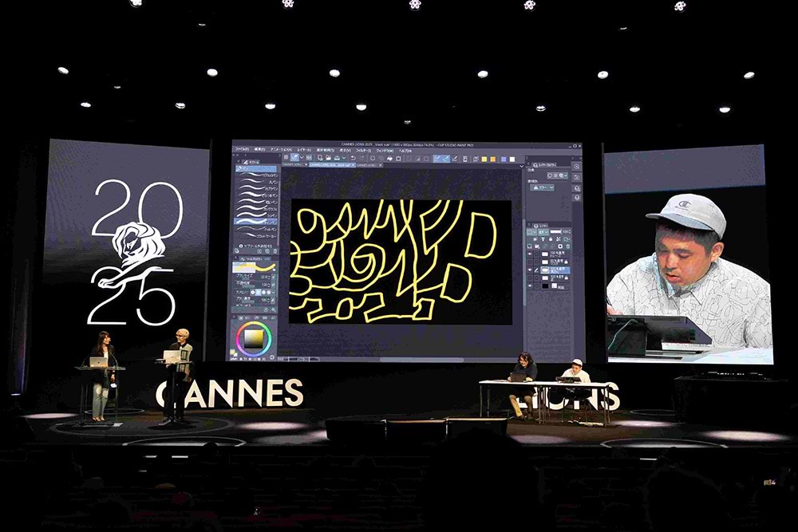This screenshot has height=532, width=798.
Task: Click the Undo arrow in the command bar
Action: (x=352, y=159)
